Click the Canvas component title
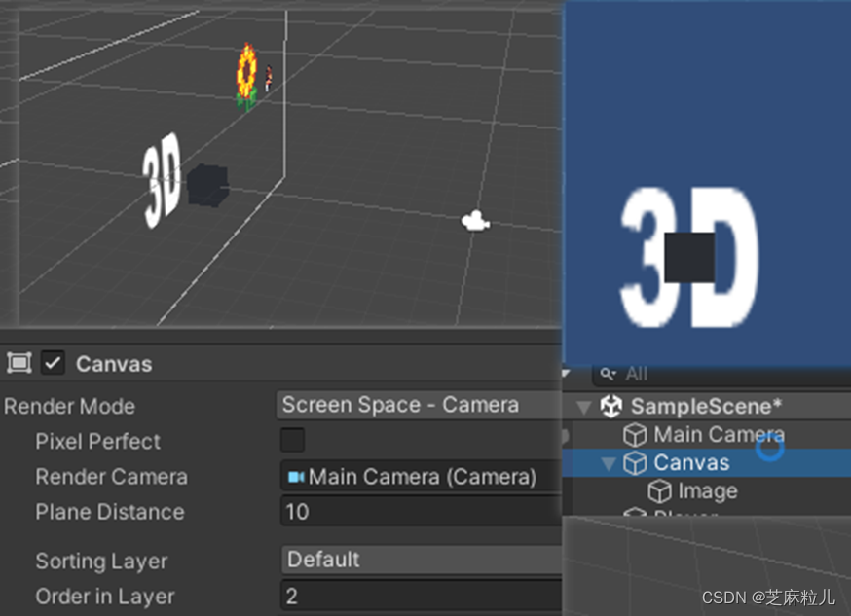851x616 pixels. (x=114, y=364)
